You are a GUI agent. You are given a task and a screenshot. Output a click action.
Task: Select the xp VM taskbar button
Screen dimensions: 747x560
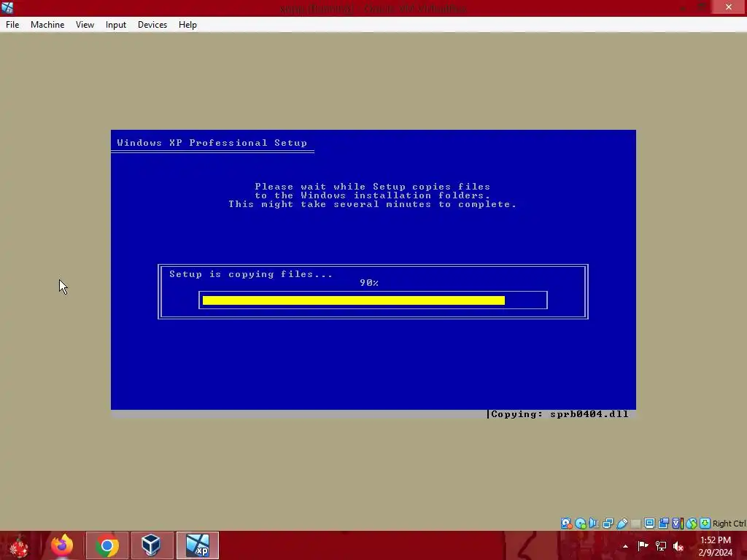pyautogui.click(x=198, y=545)
